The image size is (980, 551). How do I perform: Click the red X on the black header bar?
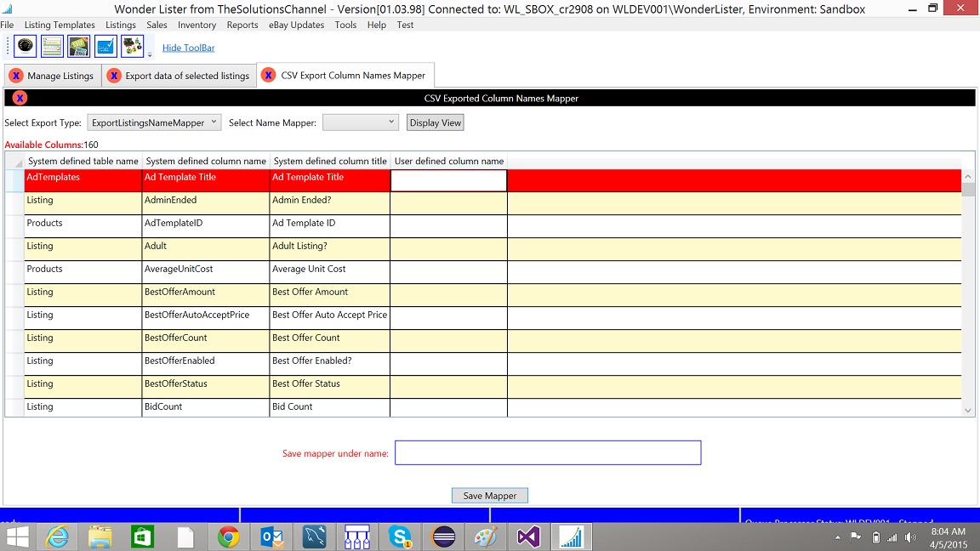click(20, 98)
